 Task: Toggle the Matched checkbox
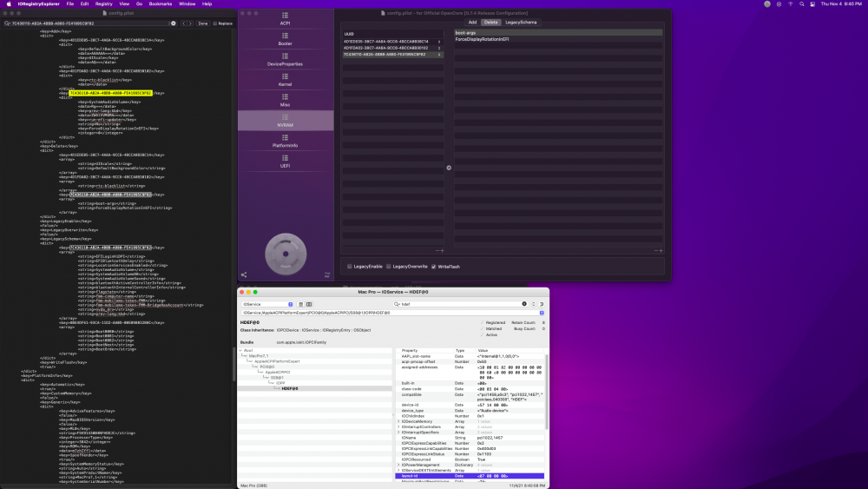(482, 328)
